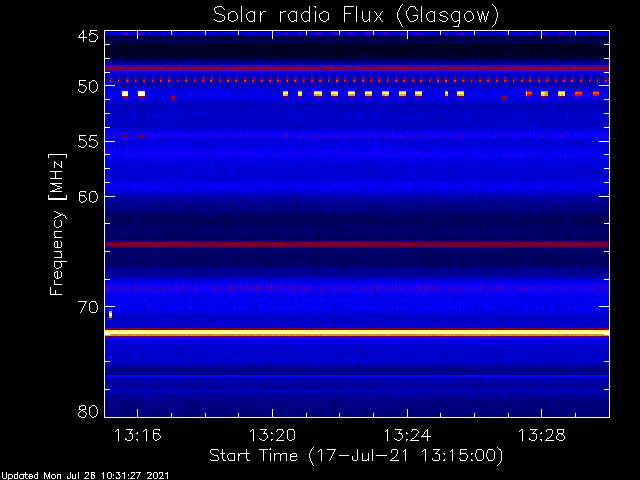Screen dimensions: 640x480
Task: Click the 'Solar radio Flux (Glasgow)' title
Action: [x=355, y=15]
